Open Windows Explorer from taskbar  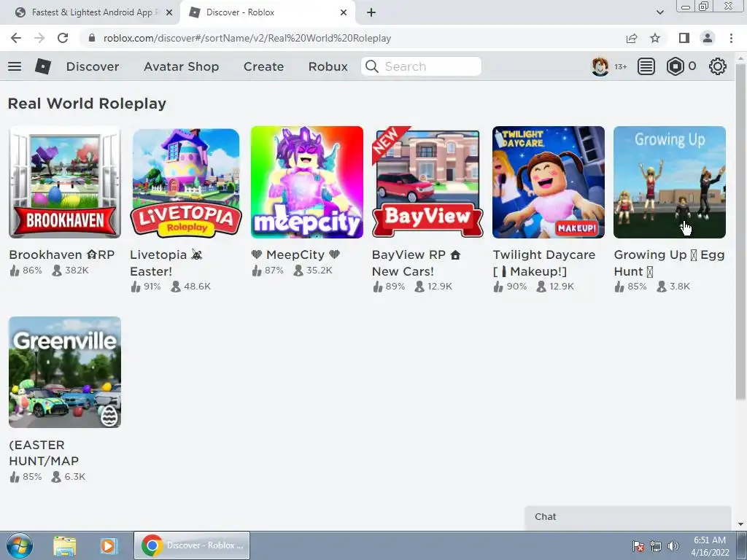point(64,545)
